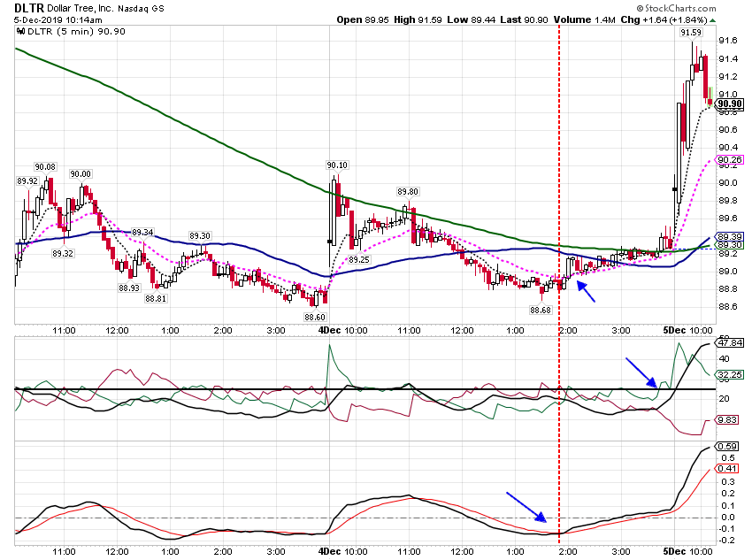Click the 89.80 price label
This screenshot has width=752, height=560.
[x=408, y=192]
